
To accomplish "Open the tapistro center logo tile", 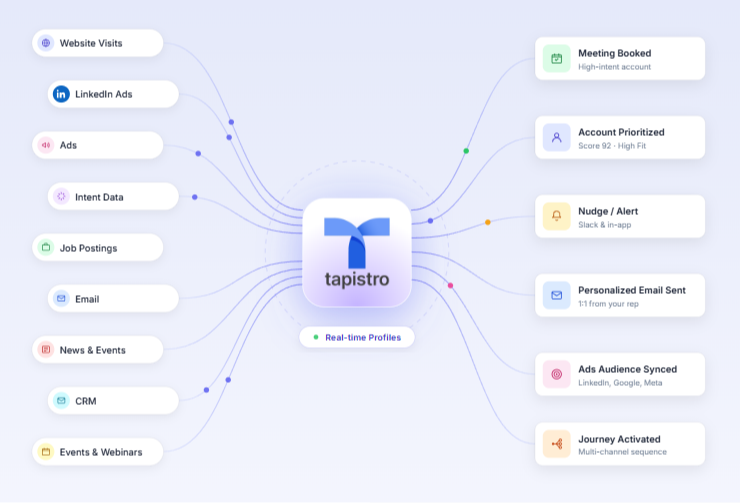I will 357,252.
